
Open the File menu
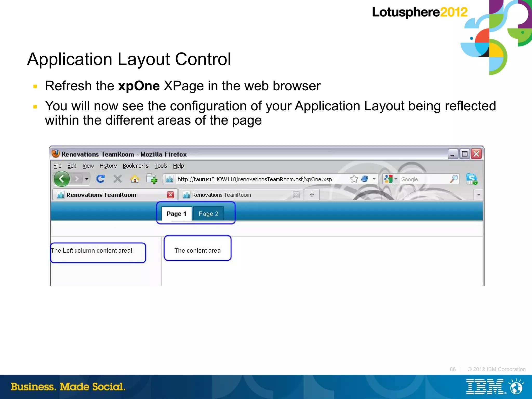[x=57, y=166]
